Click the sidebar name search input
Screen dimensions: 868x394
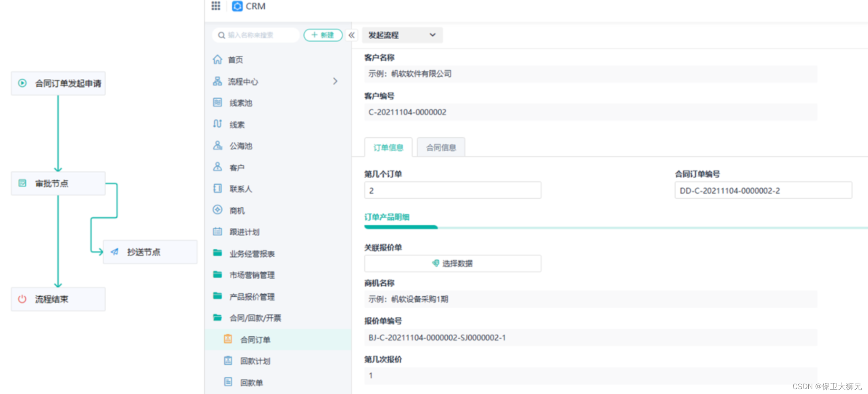pyautogui.click(x=256, y=35)
